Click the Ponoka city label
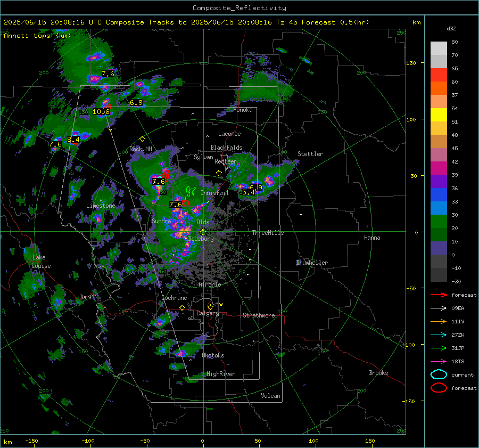479x448 pixels. coord(243,110)
